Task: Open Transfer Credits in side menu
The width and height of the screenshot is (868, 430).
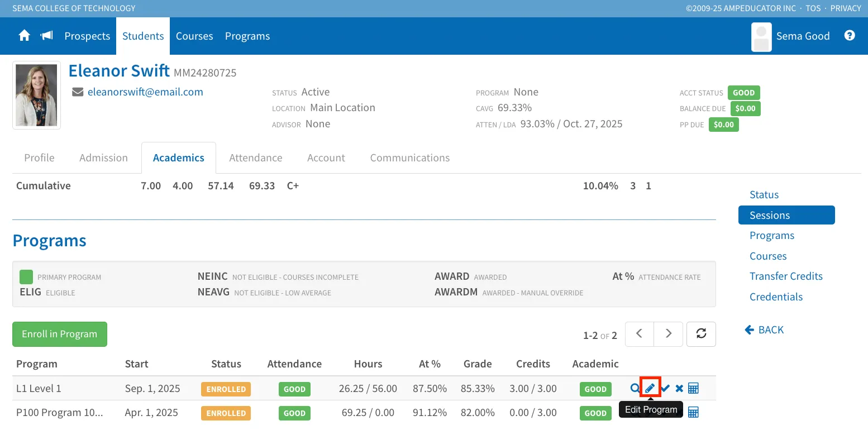Action: point(786,276)
